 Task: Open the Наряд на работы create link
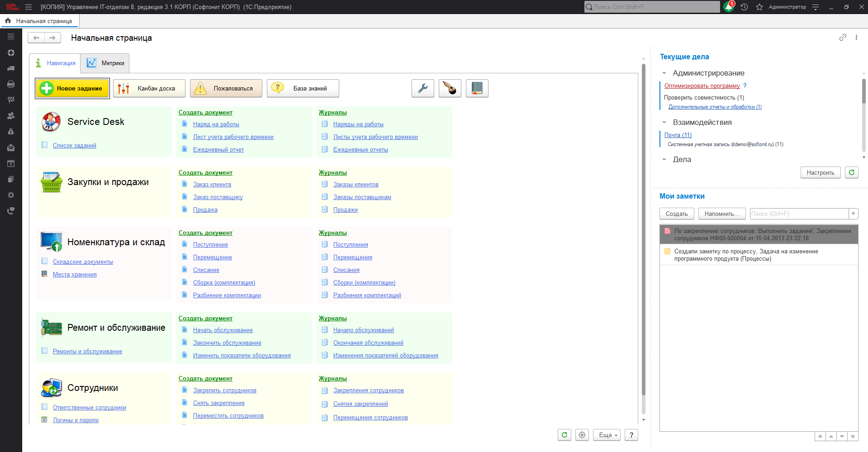click(x=216, y=124)
